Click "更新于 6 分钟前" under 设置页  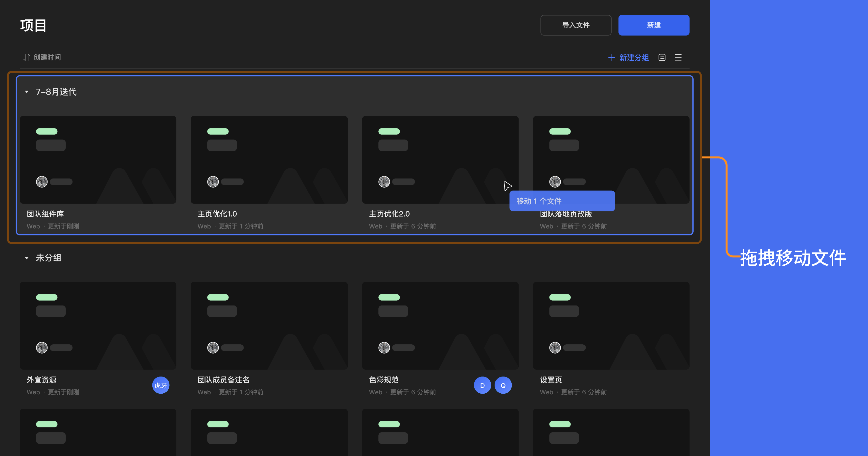(584, 392)
